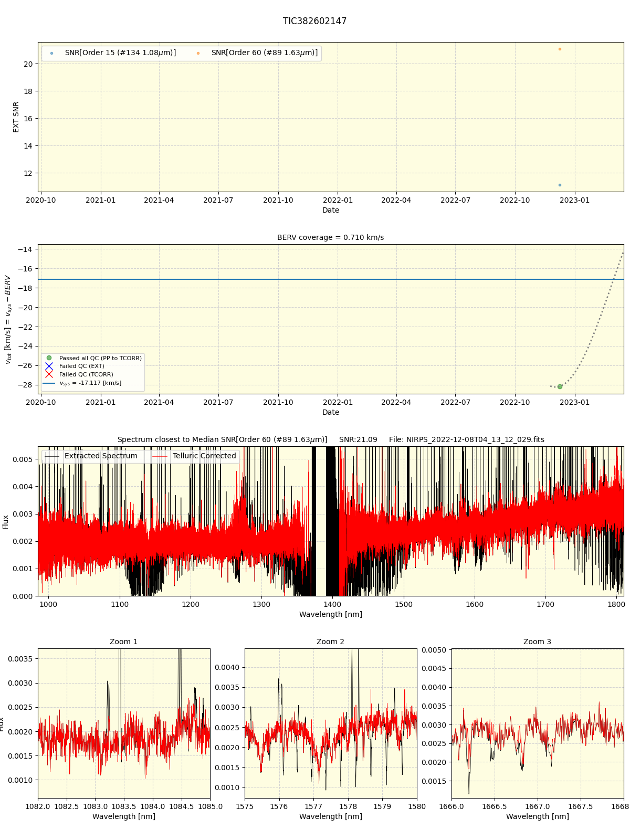630x840 pixels.
Task: Click the Flux y-axis label of main spectrum
Action: (5, 521)
